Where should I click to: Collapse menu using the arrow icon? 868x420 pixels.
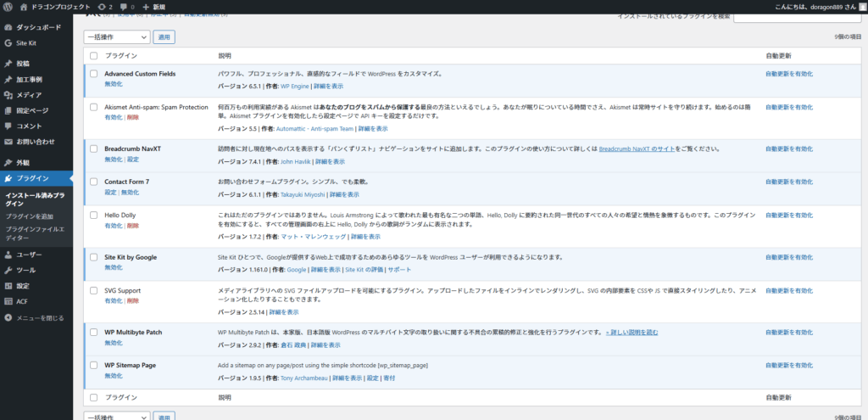pyautogui.click(x=8, y=317)
